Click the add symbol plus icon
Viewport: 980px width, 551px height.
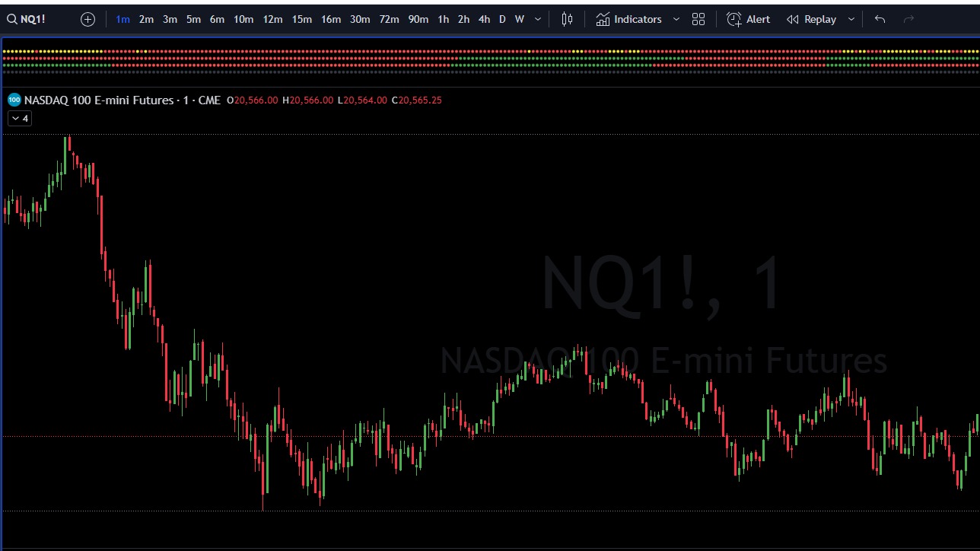pos(87,19)
